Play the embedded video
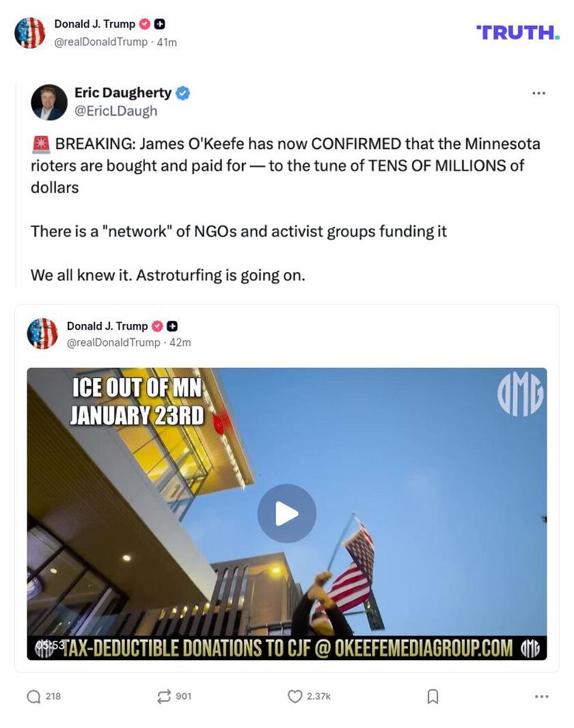 287,513
